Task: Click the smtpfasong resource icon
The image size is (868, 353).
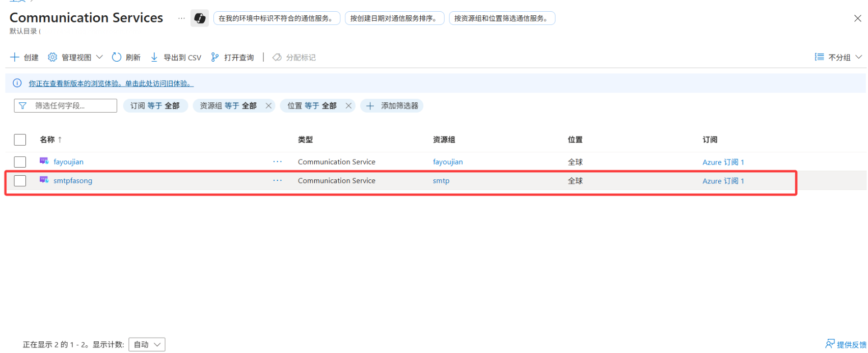Action: tap(44, 180)
